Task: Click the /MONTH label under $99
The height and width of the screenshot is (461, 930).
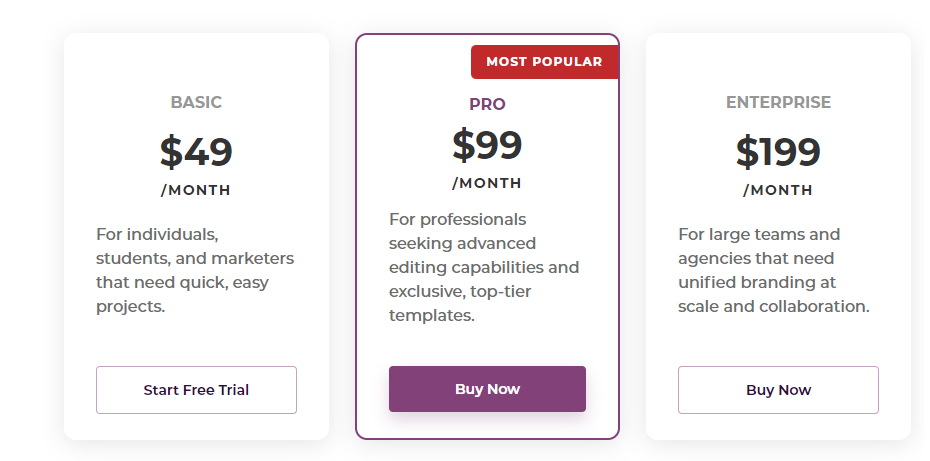Action: (x=487, y=183)
